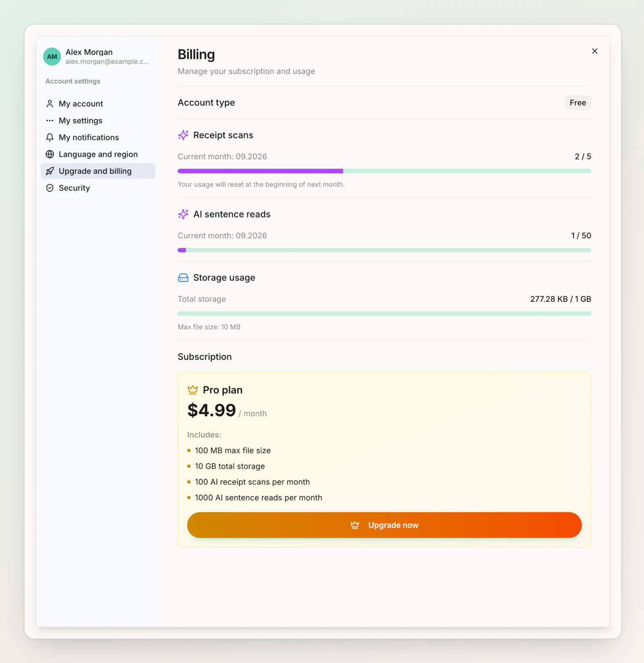Click the sparkle icon next to Receipt scans
This screenshot has width=644, height=663.
tap(183, 135)
